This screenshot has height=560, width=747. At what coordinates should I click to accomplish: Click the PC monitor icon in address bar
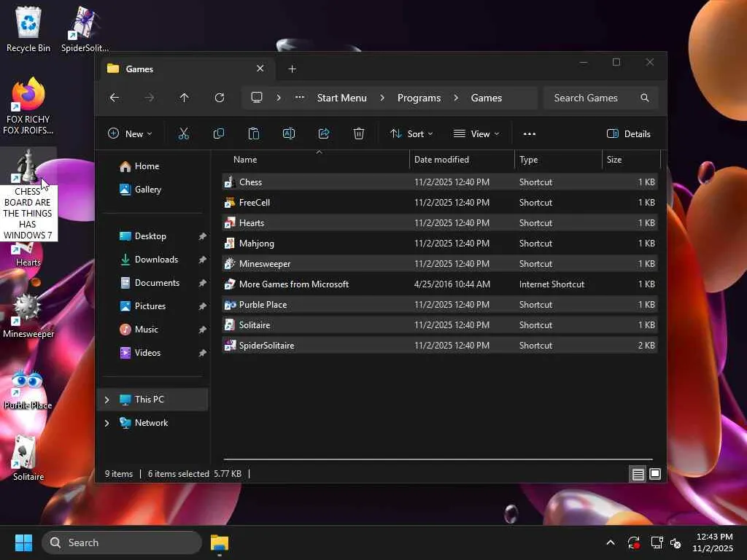tap(257, 98)
